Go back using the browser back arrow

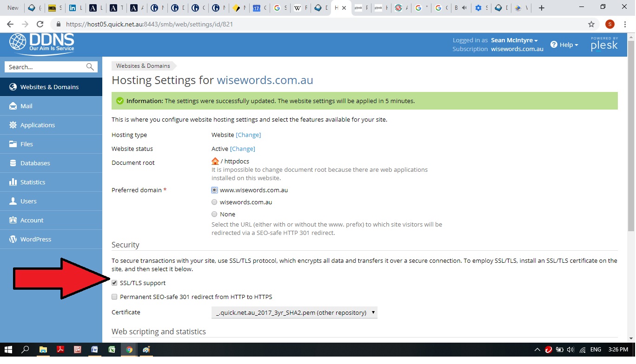pos(10,24)
